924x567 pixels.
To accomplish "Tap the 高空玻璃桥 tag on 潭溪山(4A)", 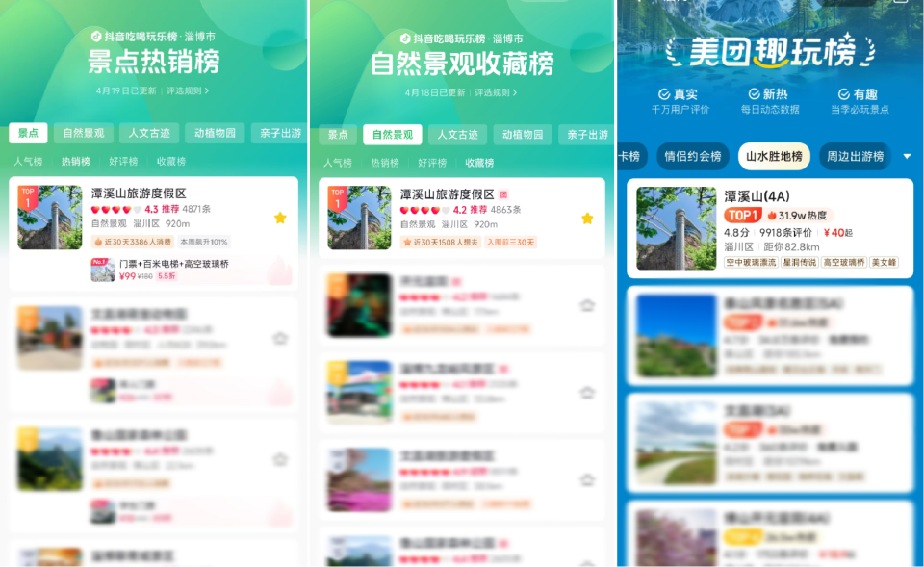I will coord(844,262).
